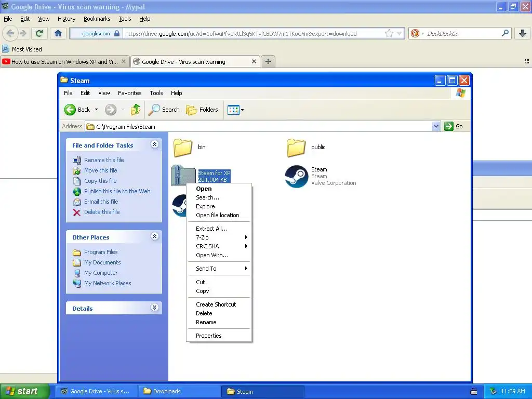Click the Windows start button
Screen dimensions: 532x399
[24, 391]
